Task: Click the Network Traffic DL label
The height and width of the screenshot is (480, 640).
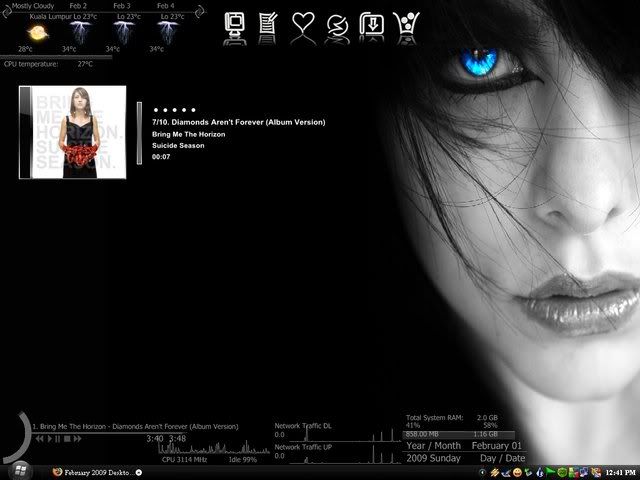Action: [303, 426]
